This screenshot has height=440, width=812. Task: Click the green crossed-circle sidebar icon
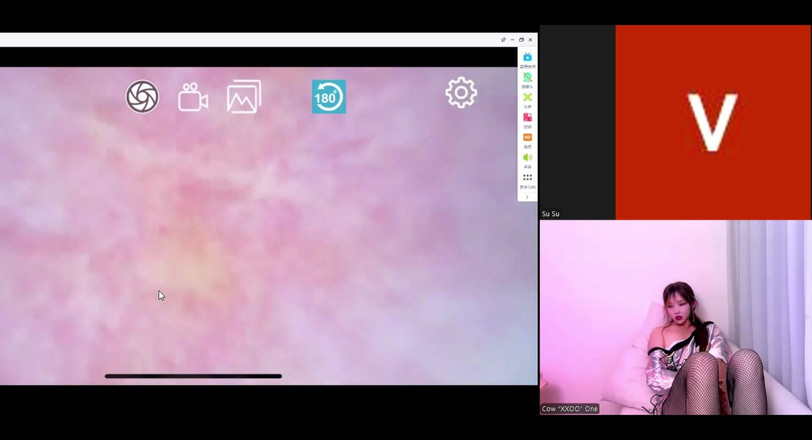point(527,78)
